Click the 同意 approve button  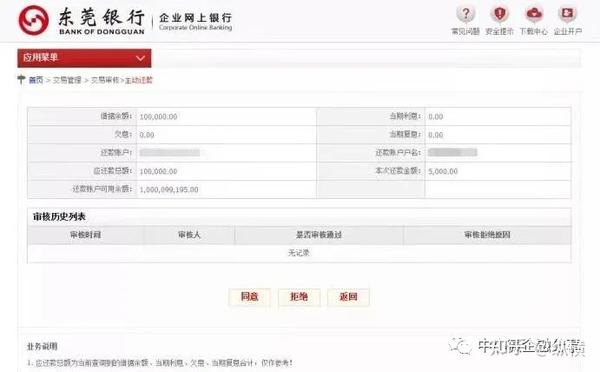click(x=249, y=297)
